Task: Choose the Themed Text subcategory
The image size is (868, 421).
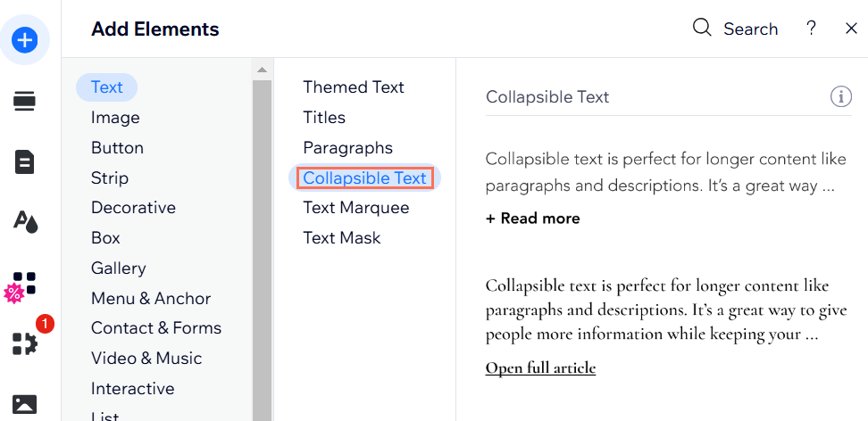Action: pyautogui.click(x=353, y=87)
